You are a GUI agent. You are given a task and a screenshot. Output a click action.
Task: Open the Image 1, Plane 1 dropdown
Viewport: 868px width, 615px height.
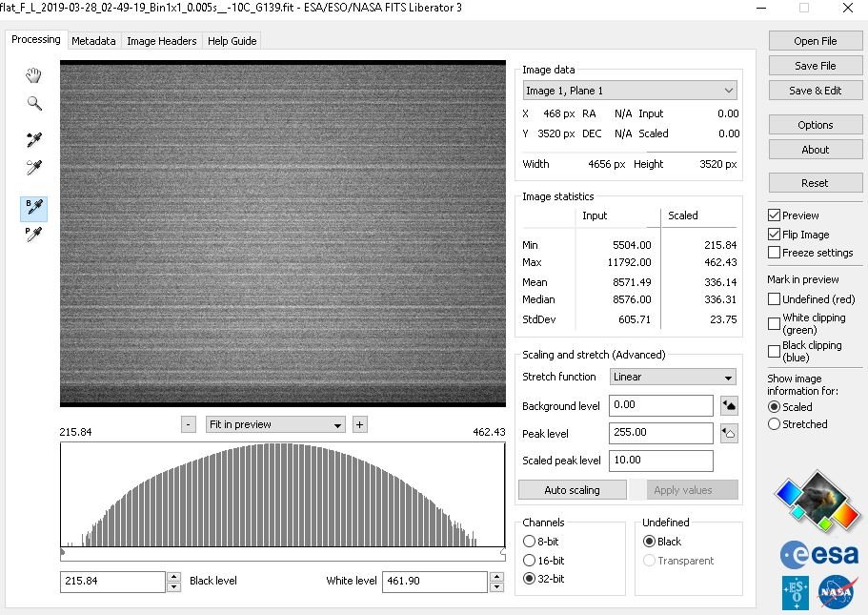point(630,91)
